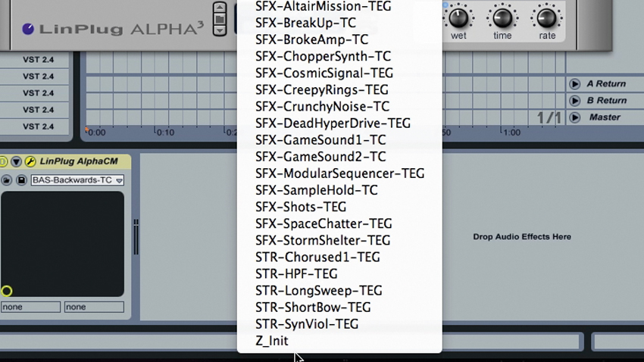Click the load preset folder icon
Screen dimensions: 644x362
point(7,180)
